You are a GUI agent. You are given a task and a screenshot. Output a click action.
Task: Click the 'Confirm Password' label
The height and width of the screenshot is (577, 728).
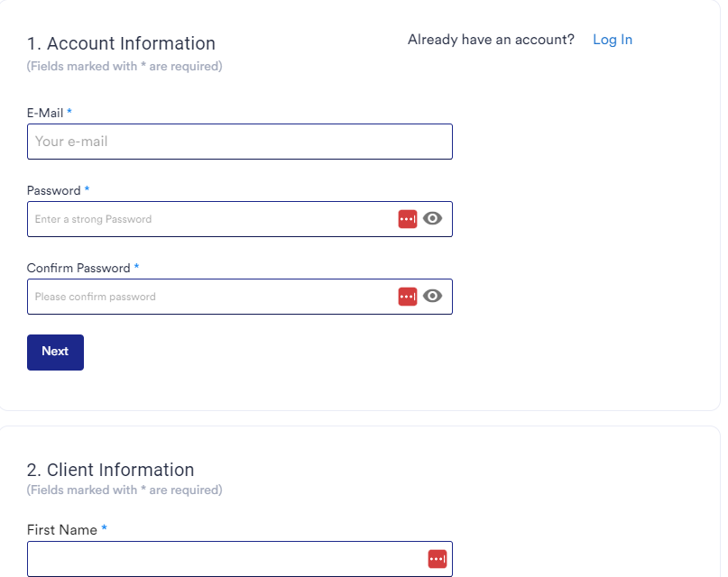(78, 268)
